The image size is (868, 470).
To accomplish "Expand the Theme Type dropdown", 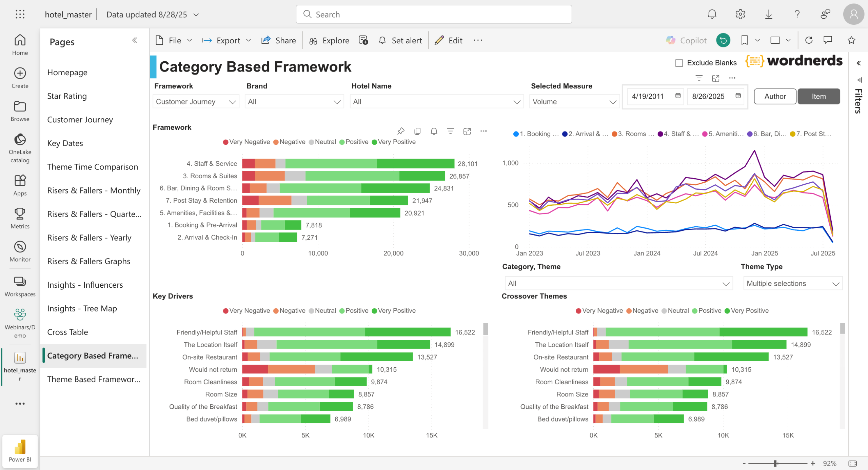I will pyautogui.click(x=792, y=283).
